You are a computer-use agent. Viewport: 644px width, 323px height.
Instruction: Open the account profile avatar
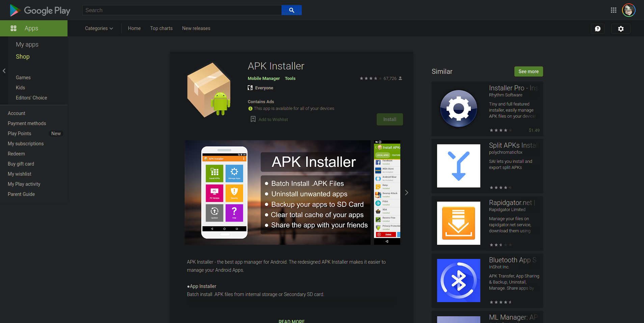[x=629, y=10]
